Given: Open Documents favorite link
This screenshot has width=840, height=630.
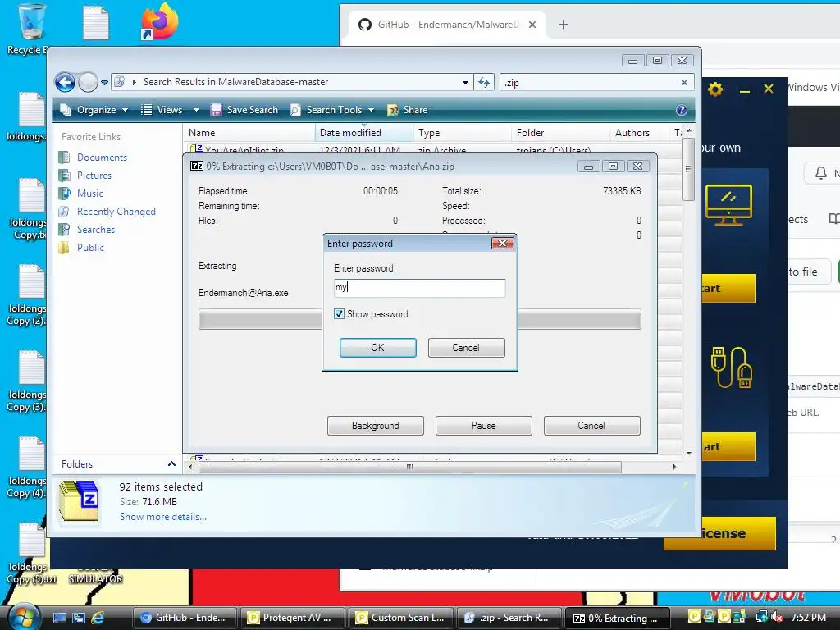Looking at the screenshot, I should (x=102, y=157).
